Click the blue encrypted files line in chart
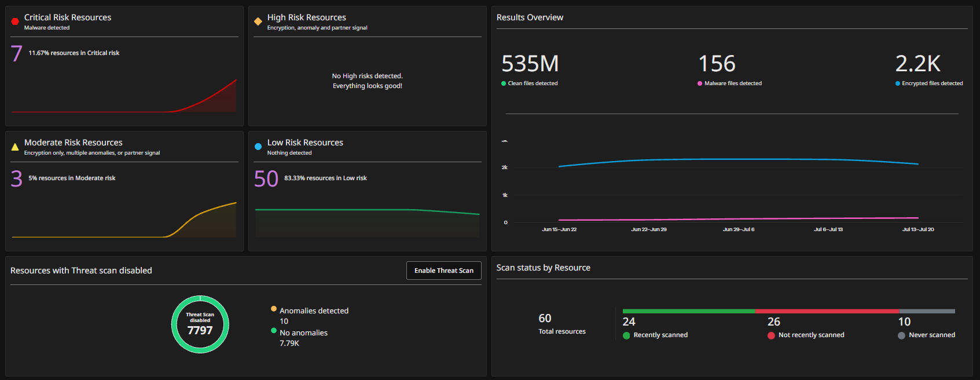Image resolution: width=980 pixels, height=380 pixels. click(738, 159)
